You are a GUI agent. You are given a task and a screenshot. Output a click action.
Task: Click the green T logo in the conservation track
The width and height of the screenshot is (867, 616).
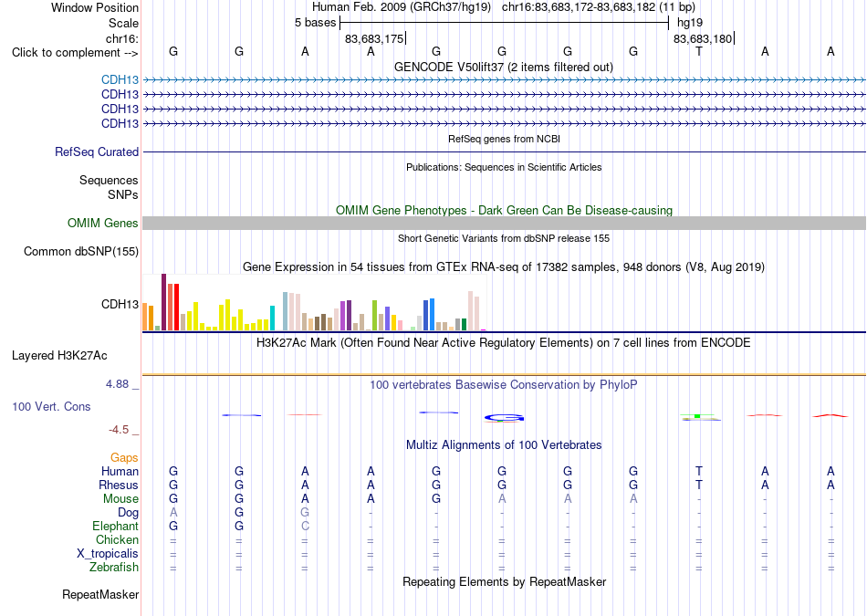(x=698, y=415)
